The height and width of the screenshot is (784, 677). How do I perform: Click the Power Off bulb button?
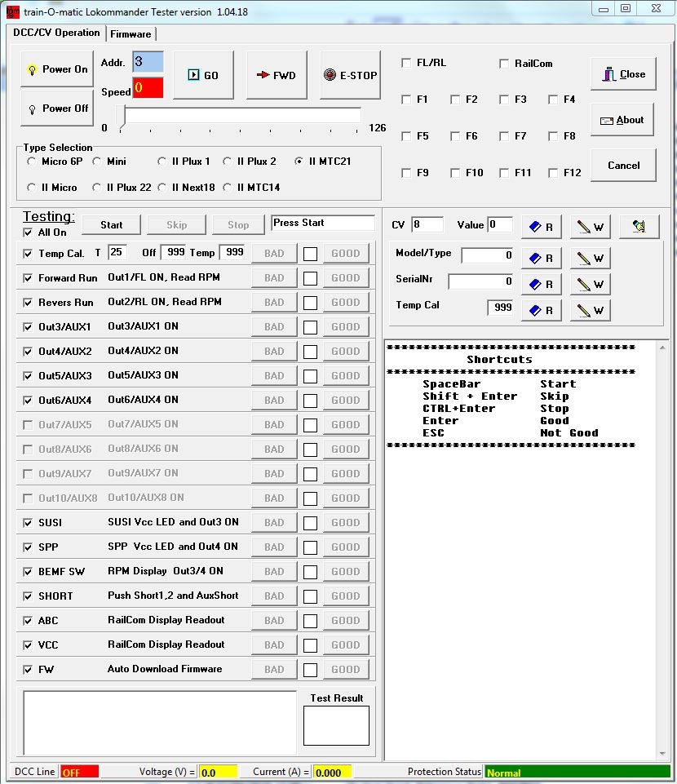pos(57,108)
